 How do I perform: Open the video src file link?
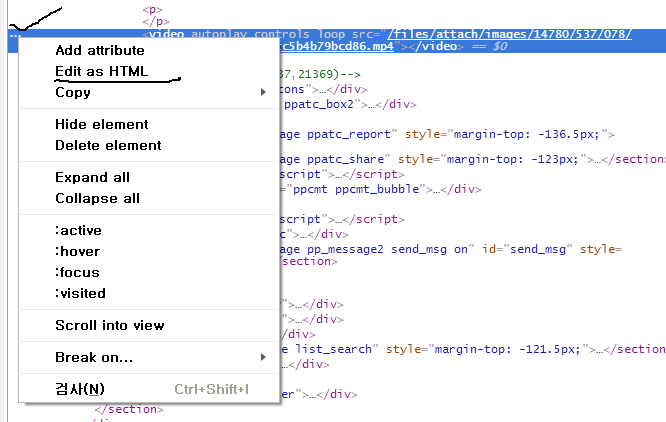click(x=510, y=34)
